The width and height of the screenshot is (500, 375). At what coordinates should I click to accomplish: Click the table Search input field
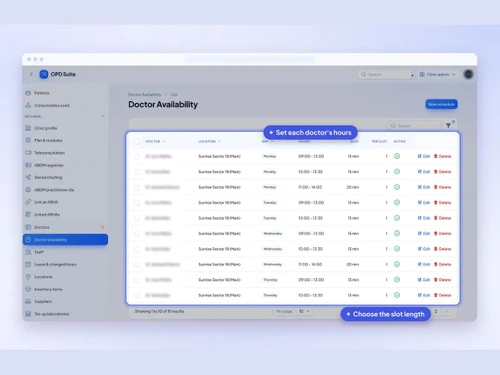pos(414,126)
